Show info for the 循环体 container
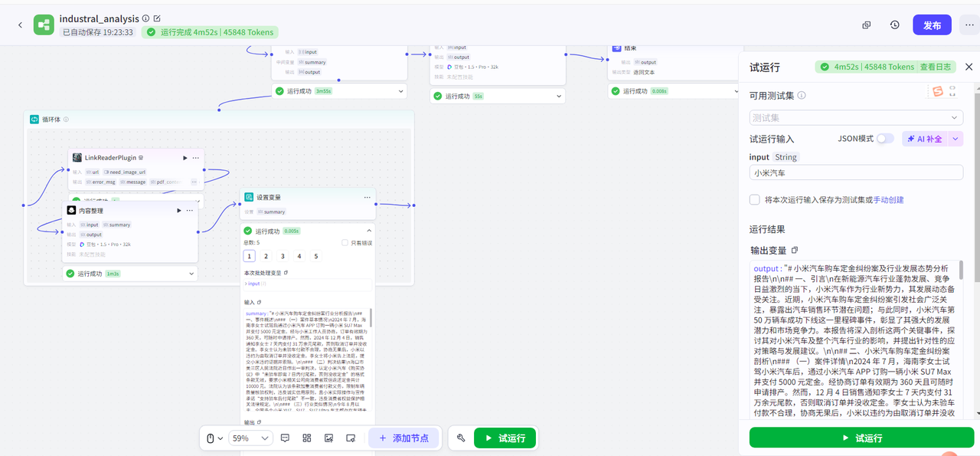 click(x=66, y=120)
